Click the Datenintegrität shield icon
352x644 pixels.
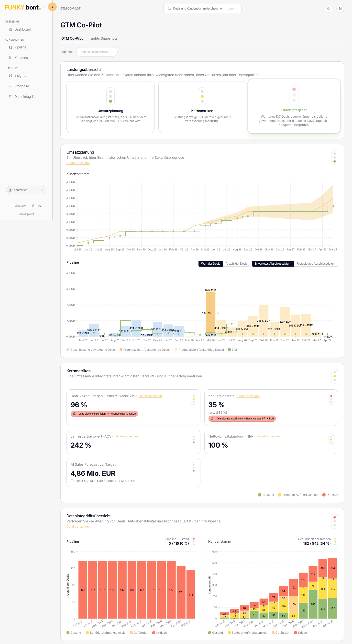[x=11, y=97]
